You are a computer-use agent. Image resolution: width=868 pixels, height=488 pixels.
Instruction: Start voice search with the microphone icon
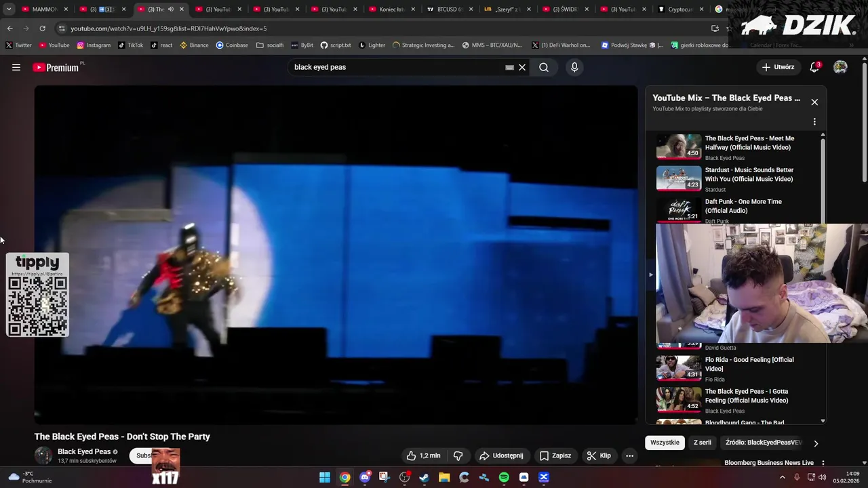[x=574, y=67]
